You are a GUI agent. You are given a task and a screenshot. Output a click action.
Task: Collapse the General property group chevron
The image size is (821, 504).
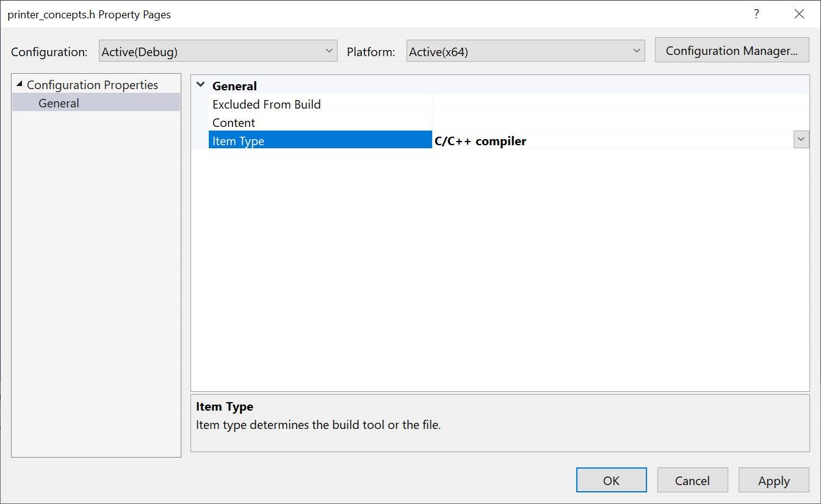201,84
